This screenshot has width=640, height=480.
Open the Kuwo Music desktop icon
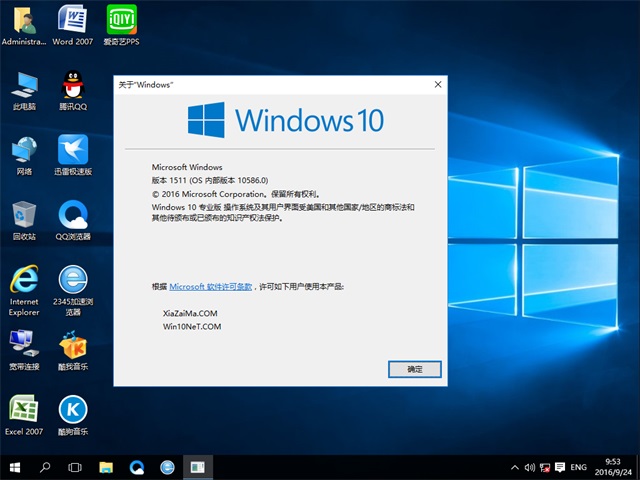click(72, 345)
